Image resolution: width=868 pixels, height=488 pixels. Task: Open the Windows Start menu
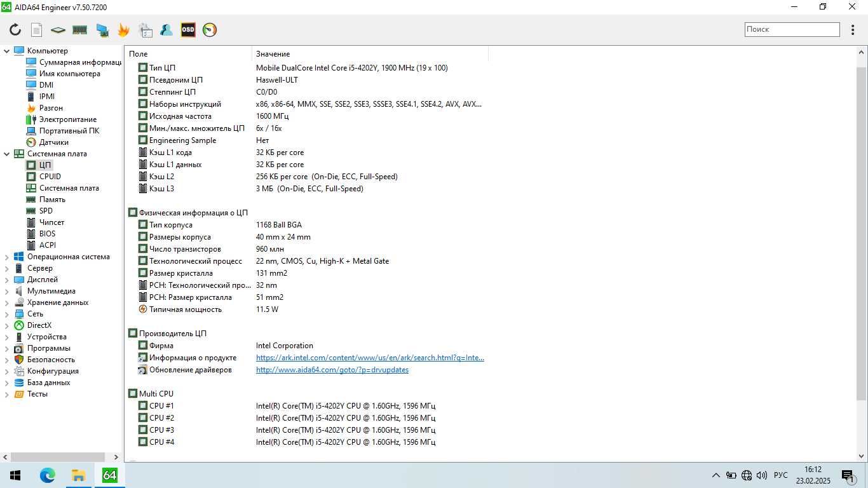click(15, 475)
